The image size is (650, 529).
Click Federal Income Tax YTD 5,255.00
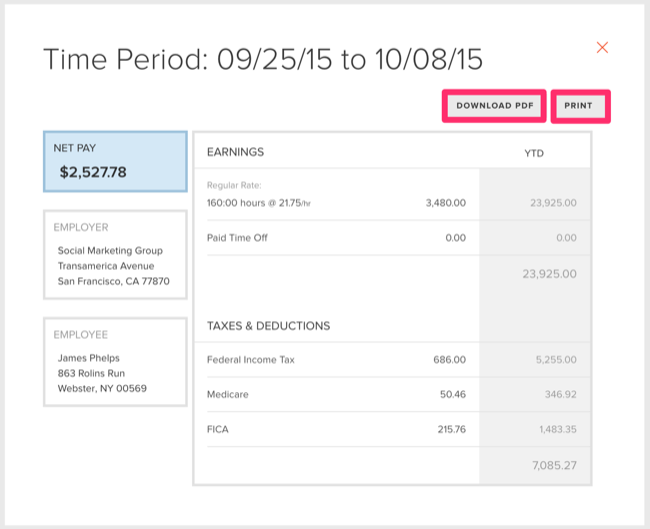[556, 359]
